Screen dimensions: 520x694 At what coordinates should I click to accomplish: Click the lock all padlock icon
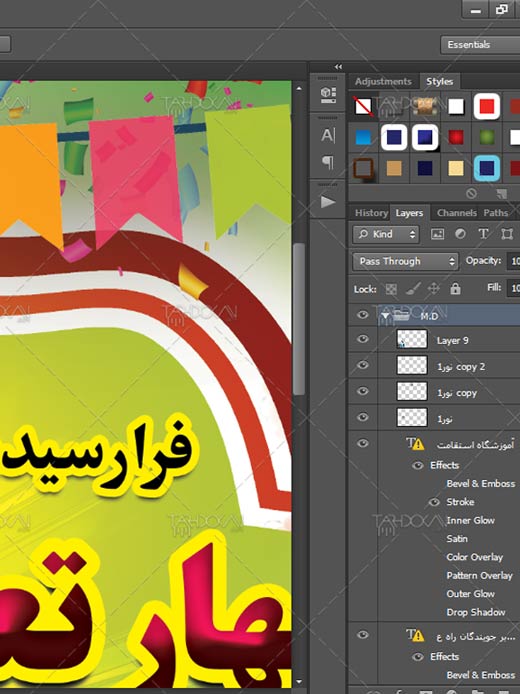click(x=455, y=289)
